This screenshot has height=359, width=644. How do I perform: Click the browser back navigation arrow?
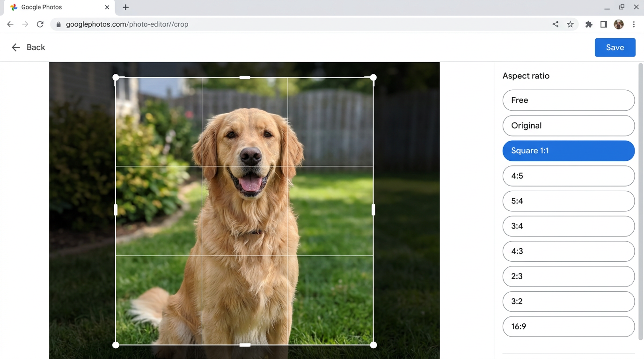(10, 24)
